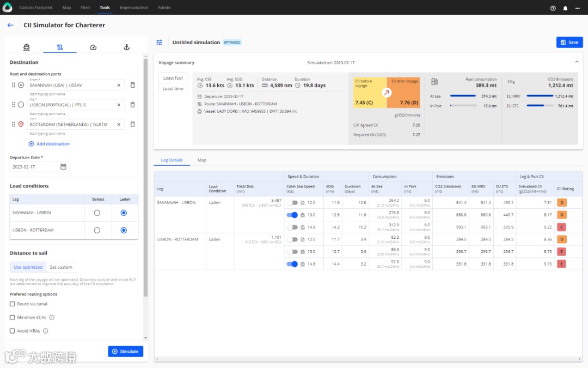Collapse the Voyage summary panel
This screenshot has height=368, width=588.
[x=577, y=62]
